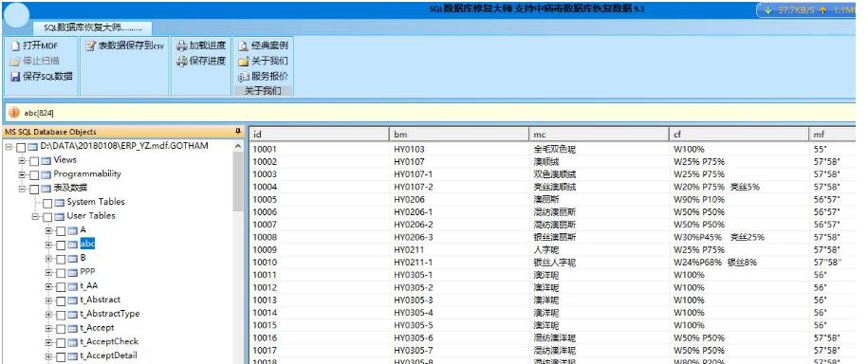This screenshot has height=364, width=868.
Task: Click the tree scrollbar up arrow
Action: point(238,147)
